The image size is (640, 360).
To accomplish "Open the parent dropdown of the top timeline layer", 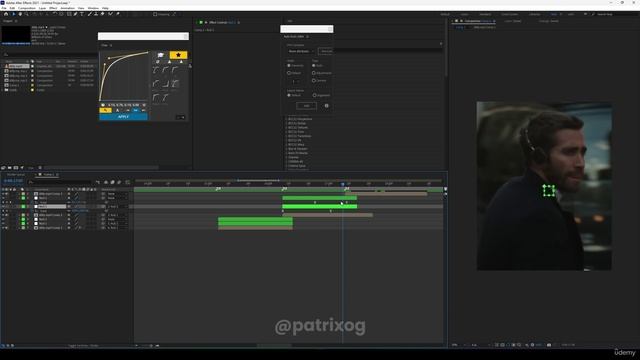I will [118, 194].
